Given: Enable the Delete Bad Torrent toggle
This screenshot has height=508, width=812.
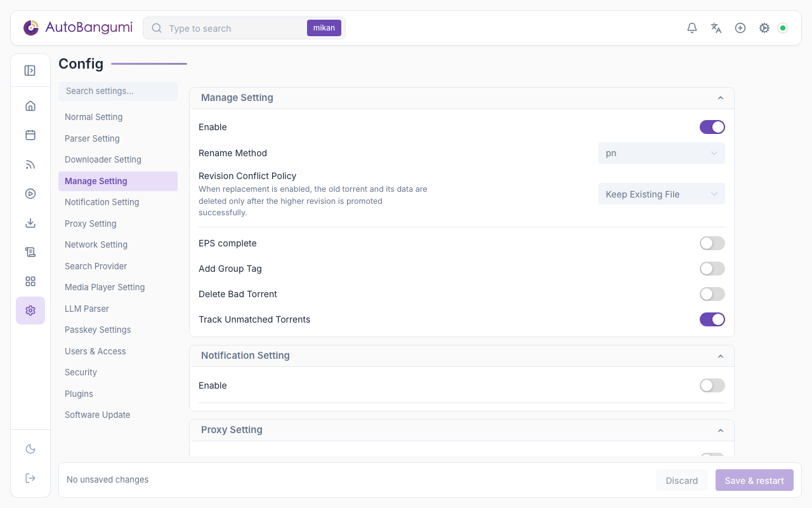Looking at the screenshot, I should coord(712,294).
